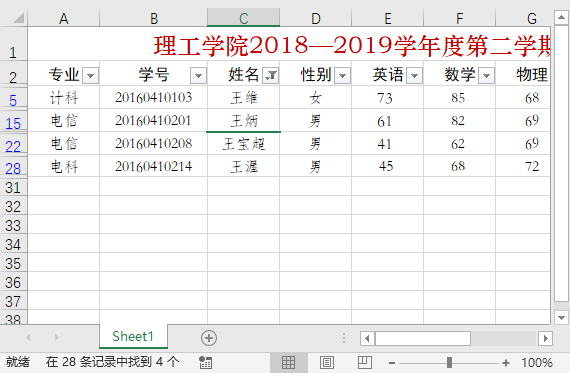Select row 1 header
The height and width of the screenshot is (373, 570).
[x=13, y=44]
